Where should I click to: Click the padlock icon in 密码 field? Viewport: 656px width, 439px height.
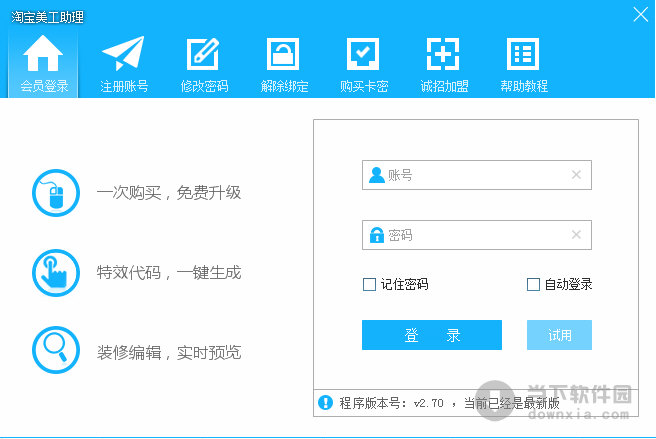(377, 235)
